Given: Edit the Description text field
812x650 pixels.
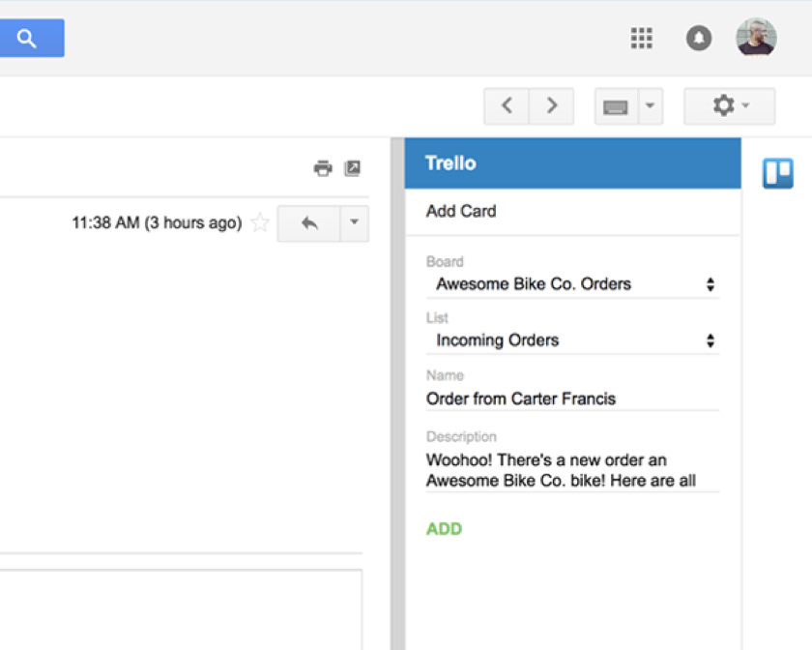Looking at the screenshot, I should 572,470.
